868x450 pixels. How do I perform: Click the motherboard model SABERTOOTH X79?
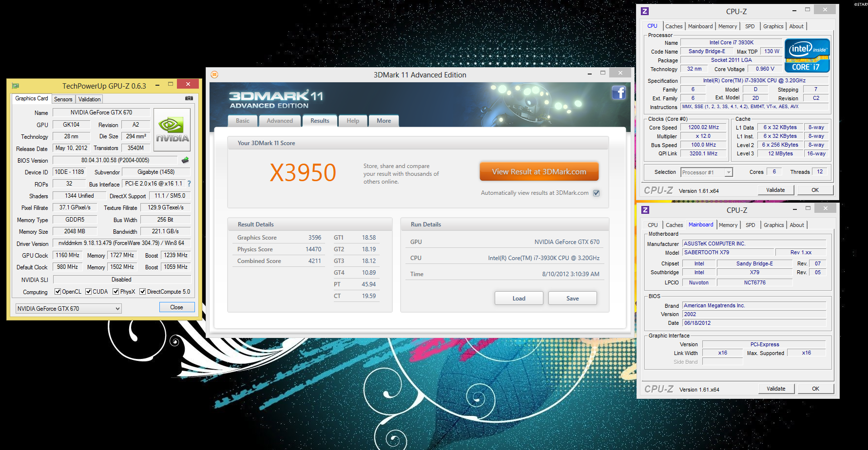pyautogui.click(x=728, y=252)
